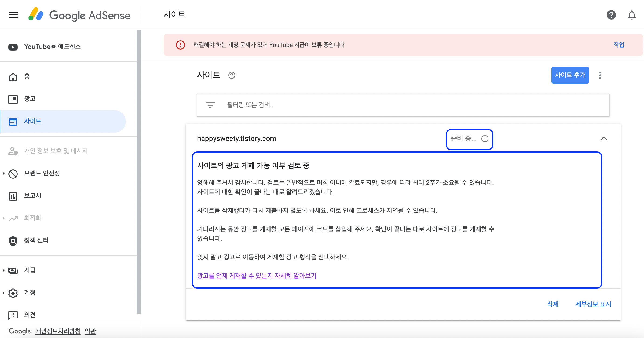Expand the 지급 submenu arrow

click(x=3, y=270)
